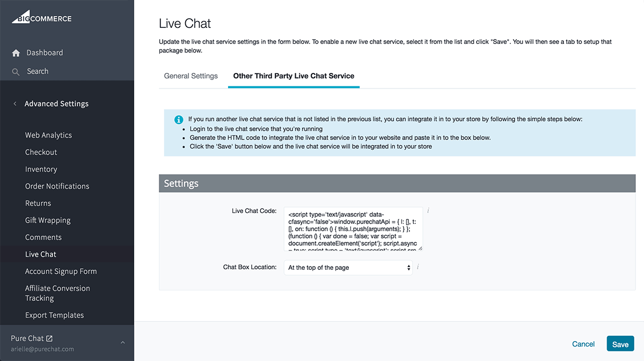Viewport: 644px width, 361px height.
Task: Open Export Templates settings
Action: (x=54, y=315)
